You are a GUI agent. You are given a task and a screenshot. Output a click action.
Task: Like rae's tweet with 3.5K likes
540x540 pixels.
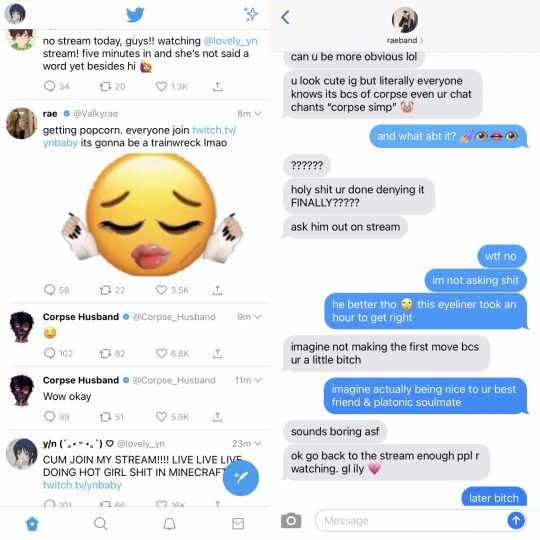pyautogui.click(x=162, y=290)
